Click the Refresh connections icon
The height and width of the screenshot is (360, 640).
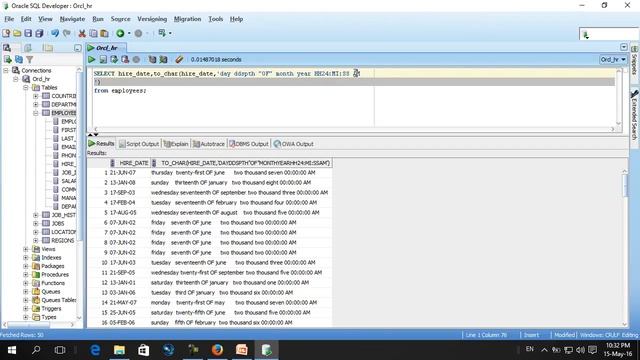(x=18, y=60)
